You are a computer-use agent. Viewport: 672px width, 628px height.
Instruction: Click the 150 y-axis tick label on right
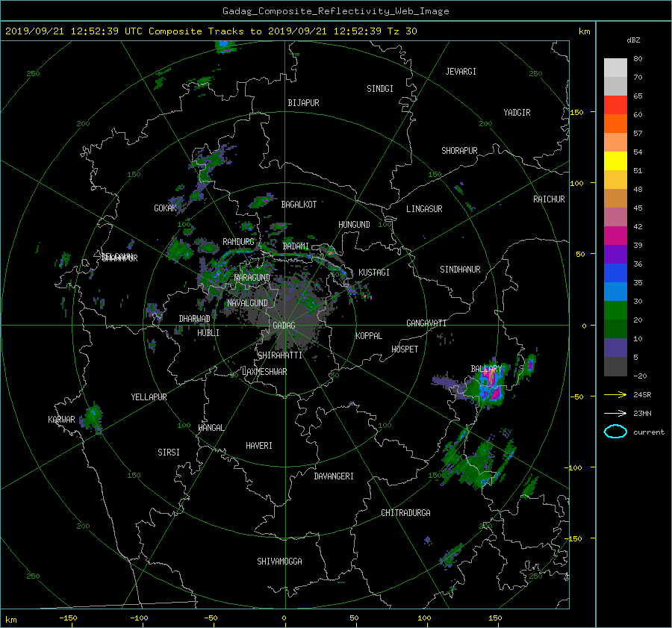577,112
